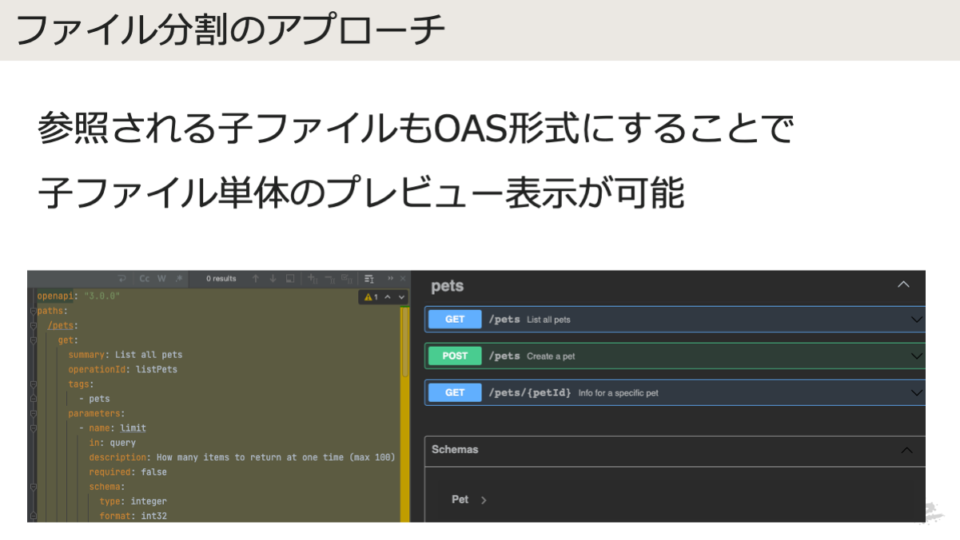The height and width of the screenshot is (540, 960).
Task: Click the 'type: integer' line
Action: (133, 501)
